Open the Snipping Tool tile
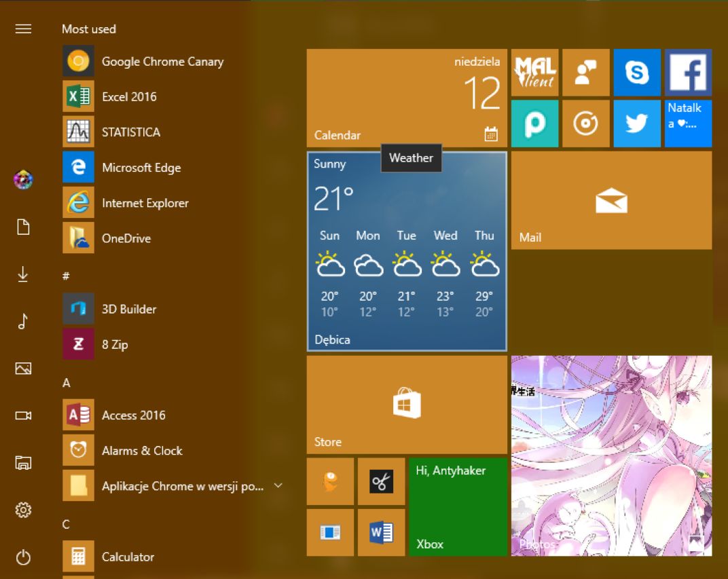The height and width of the screenshot is (579, 728). (x=381, y=481)
